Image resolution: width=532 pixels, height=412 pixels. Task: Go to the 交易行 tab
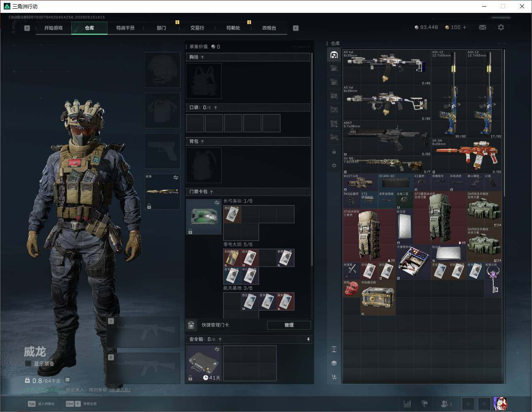click(x=197, y=28)
